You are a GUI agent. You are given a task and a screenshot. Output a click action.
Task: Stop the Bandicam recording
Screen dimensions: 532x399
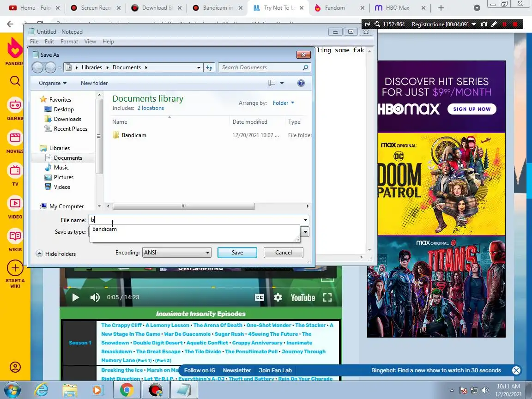[515, 24]
